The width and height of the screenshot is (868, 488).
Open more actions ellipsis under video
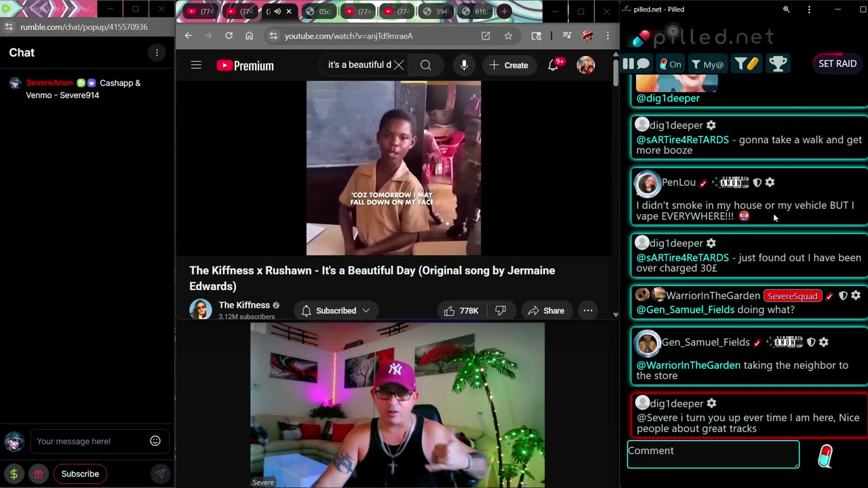[588, 310]
